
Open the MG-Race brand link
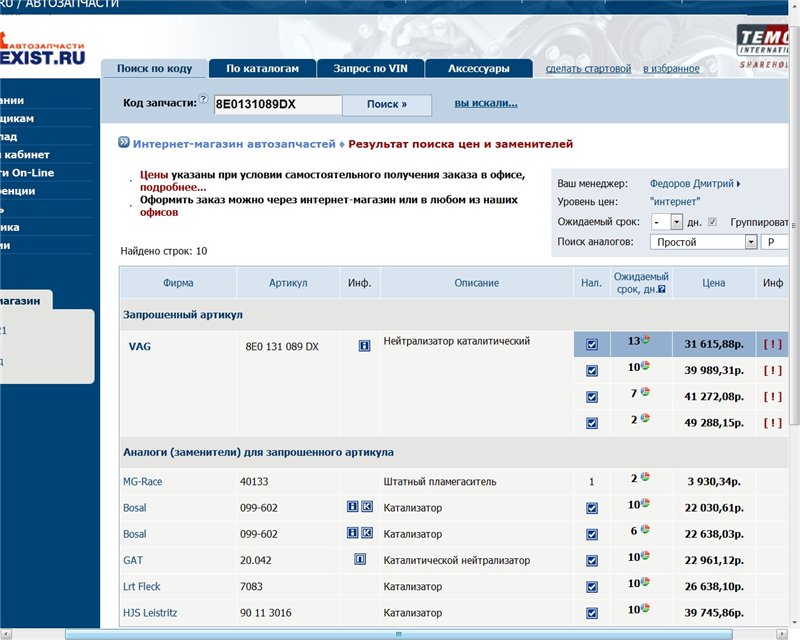[x=142, y=481]
